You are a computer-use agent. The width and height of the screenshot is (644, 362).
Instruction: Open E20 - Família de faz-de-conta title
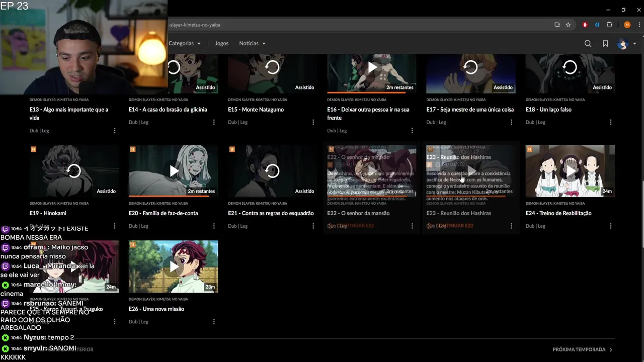click(164, 213)
